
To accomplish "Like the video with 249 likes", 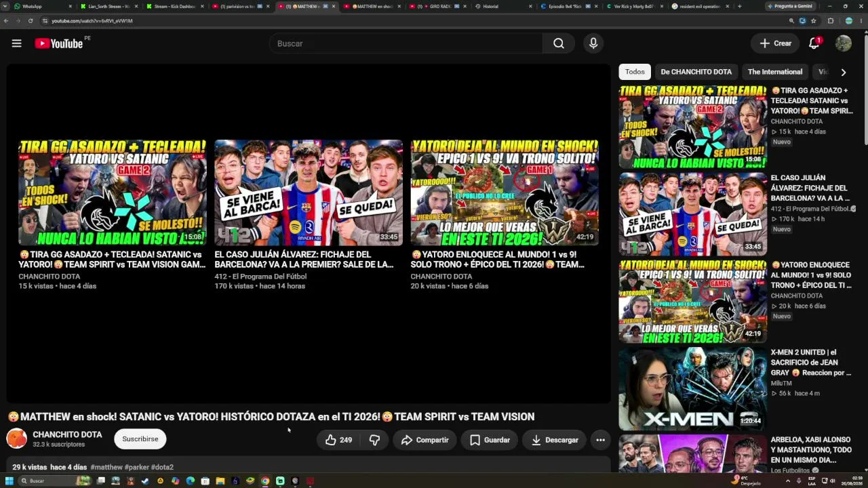I will (x=338, y=440).
